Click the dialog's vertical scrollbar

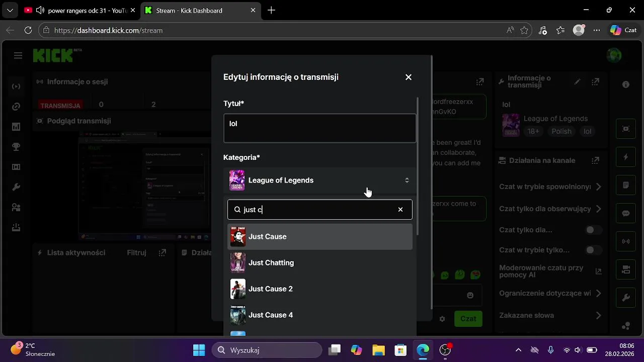(418, 166)
